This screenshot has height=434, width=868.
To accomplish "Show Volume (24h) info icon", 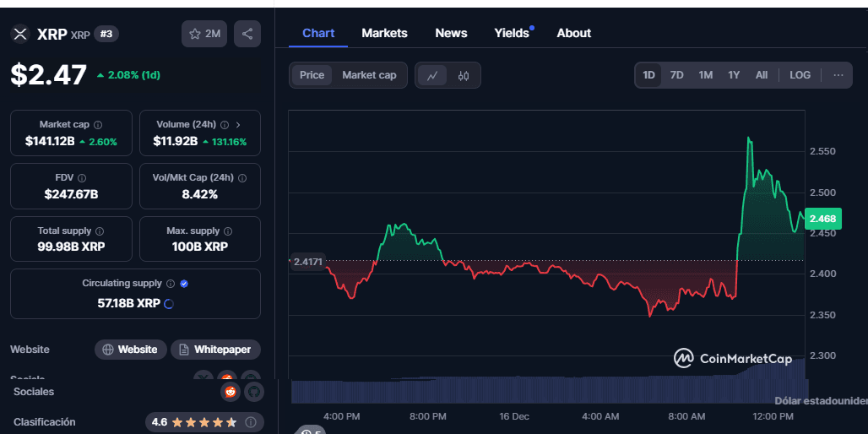I will coord(225,125).
